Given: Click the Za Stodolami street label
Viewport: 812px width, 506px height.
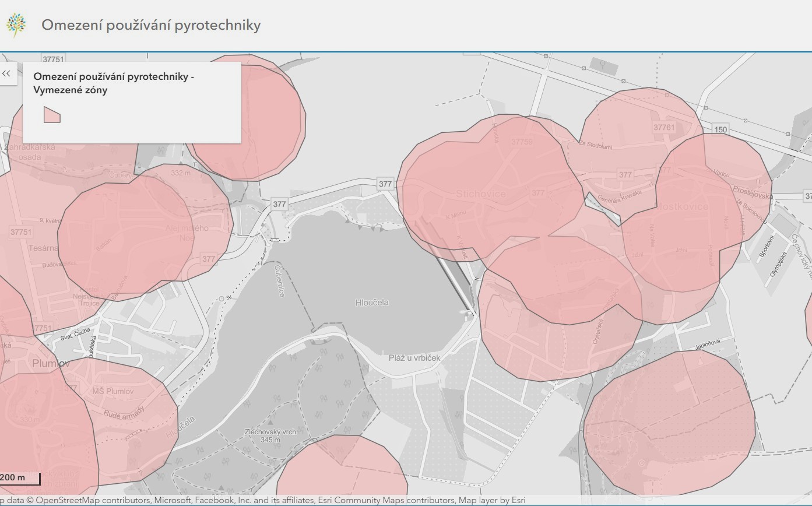Looking at the screenshot, I should pos(595,145).
